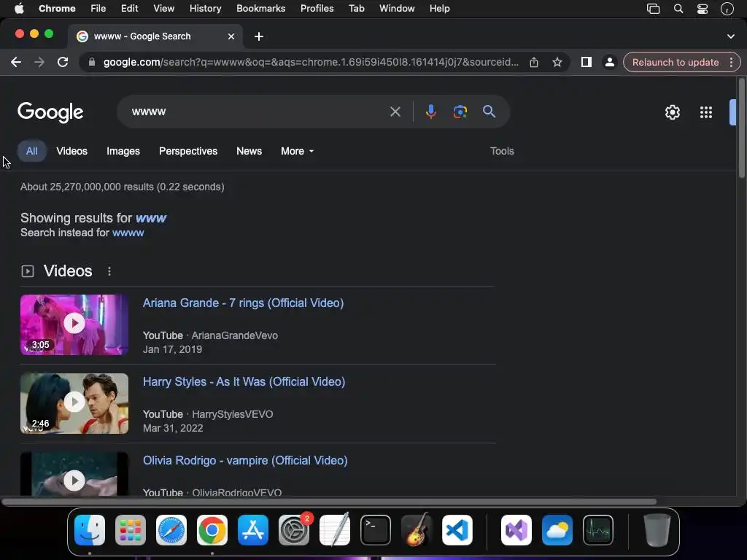This screenshot has width=747, height=560.
Task: Search instead for wwww link
Action: click(128, 233)
